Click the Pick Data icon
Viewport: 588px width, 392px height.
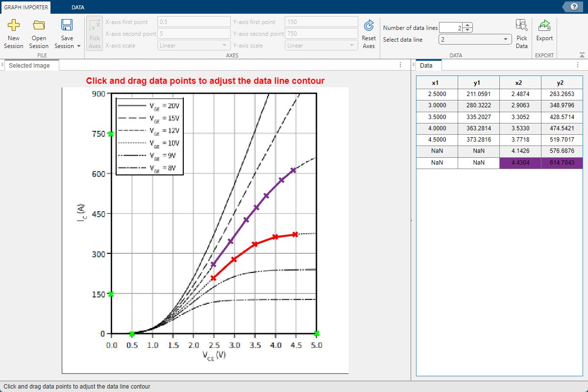(x=522, y=25)
